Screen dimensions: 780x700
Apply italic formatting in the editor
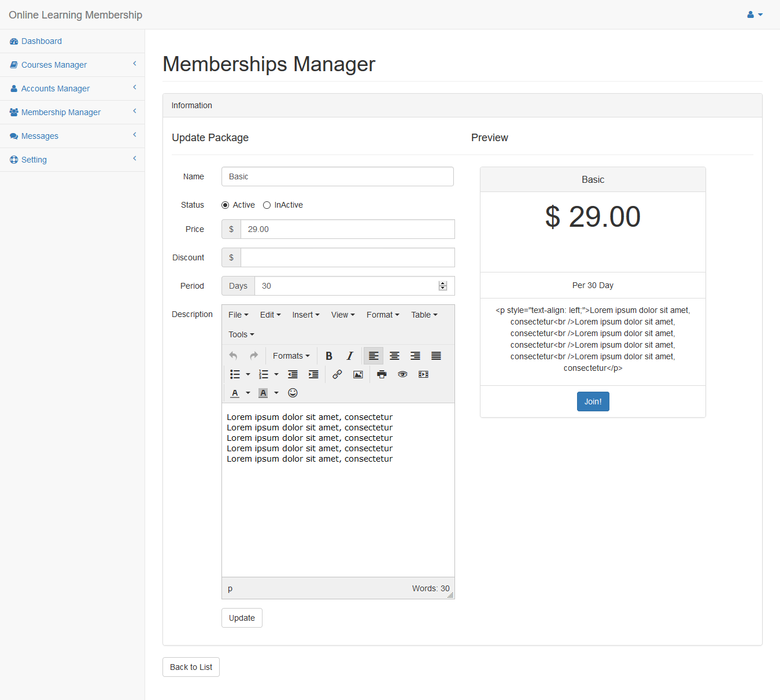point(350,356)
